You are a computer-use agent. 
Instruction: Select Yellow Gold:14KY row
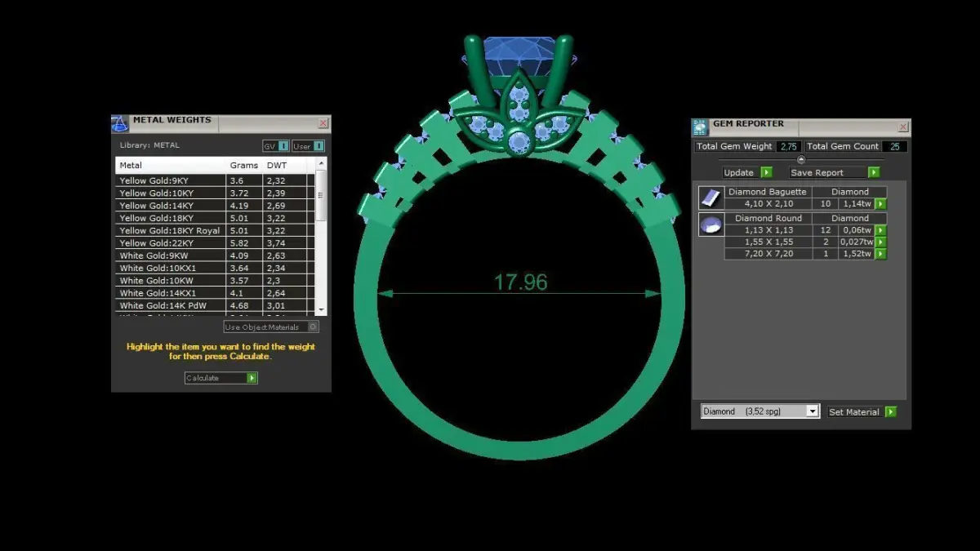[213, 206]
